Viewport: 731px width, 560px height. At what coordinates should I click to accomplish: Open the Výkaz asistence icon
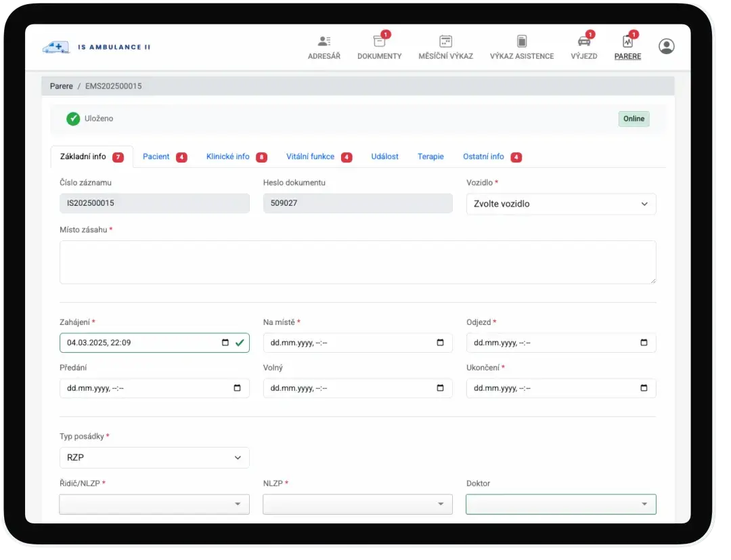coord(521,41)
